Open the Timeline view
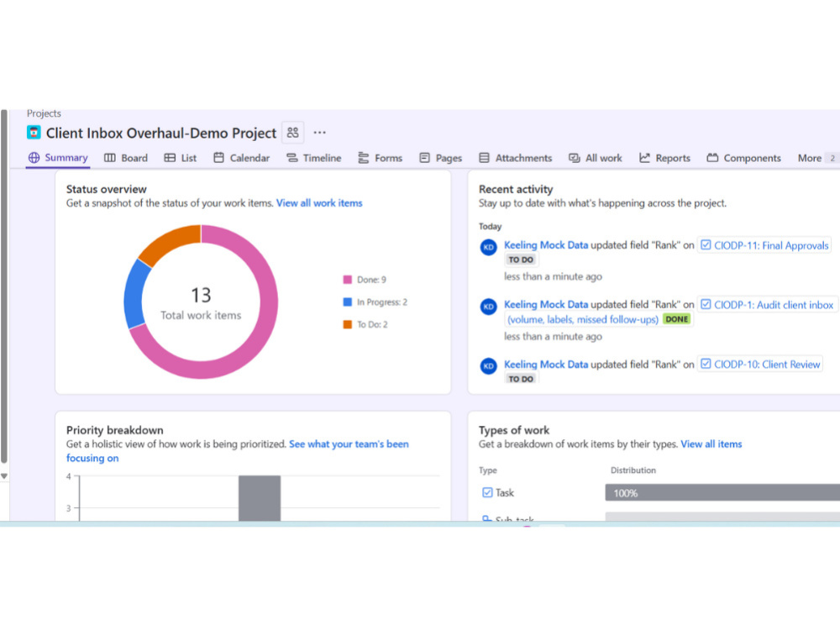The width and height of the screenshot is (840, 630). pos(314,158)
